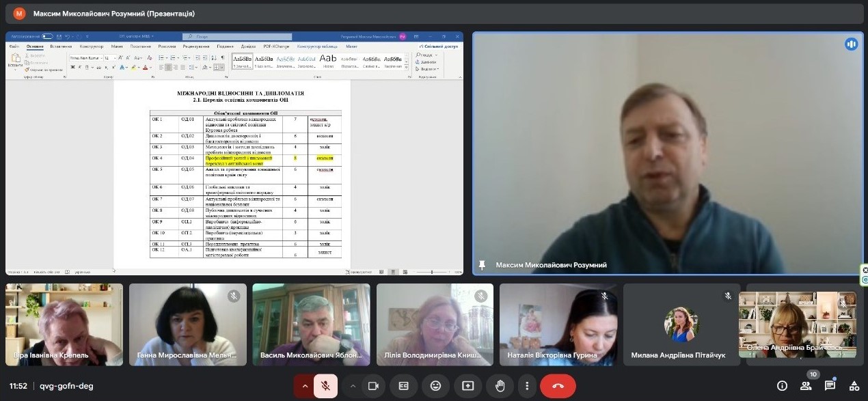Select Олена Андріївна's video tile
The height and width of the screenshot is (401, 868).
(x=797, y=324)
